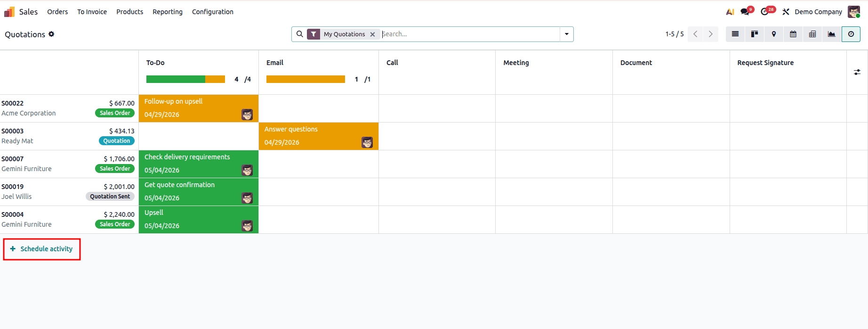Click assignee avatar on Answer questions
This screenshot has width=868, height=329.
(367, 142)
